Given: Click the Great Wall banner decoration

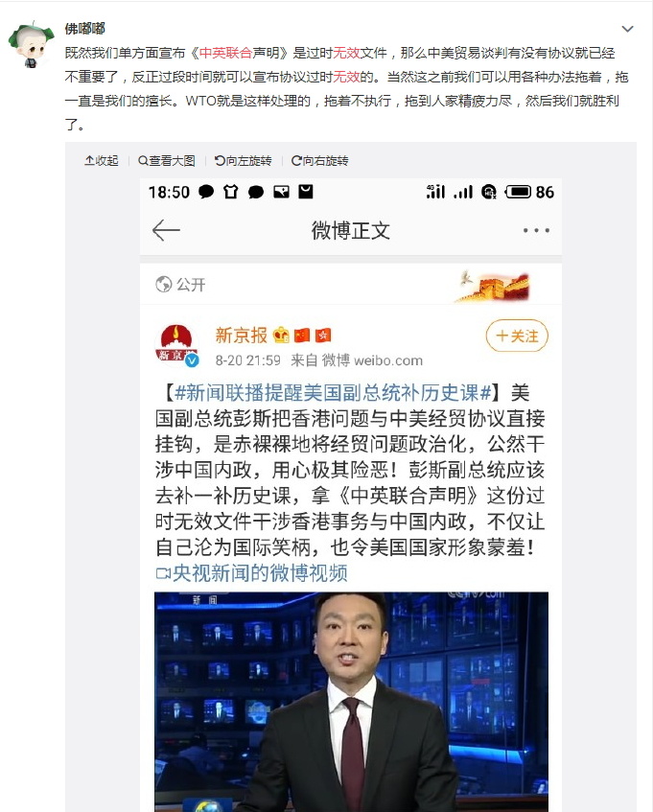Looking at the screenshot, I should tap(493, 286).
